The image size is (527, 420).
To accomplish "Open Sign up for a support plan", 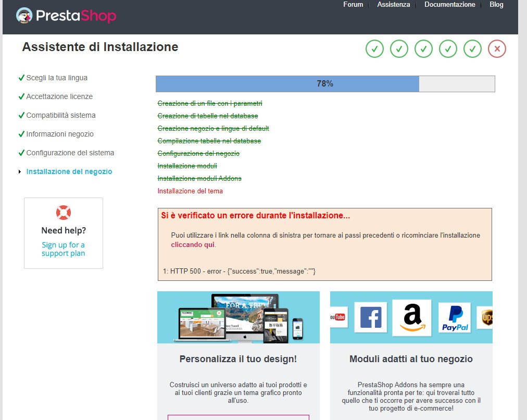I will [63, 249].
